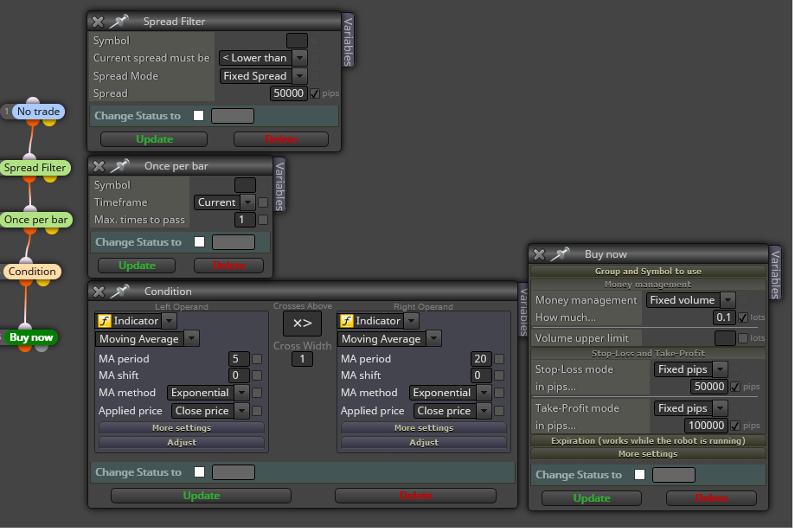Open right operand Moving Average dropdown

click(389, 339)
